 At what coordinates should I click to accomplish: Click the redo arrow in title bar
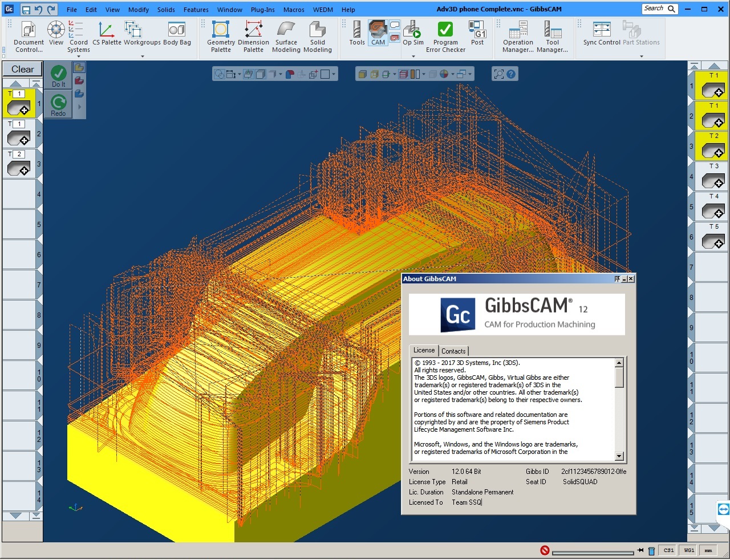tap(51, 10)
